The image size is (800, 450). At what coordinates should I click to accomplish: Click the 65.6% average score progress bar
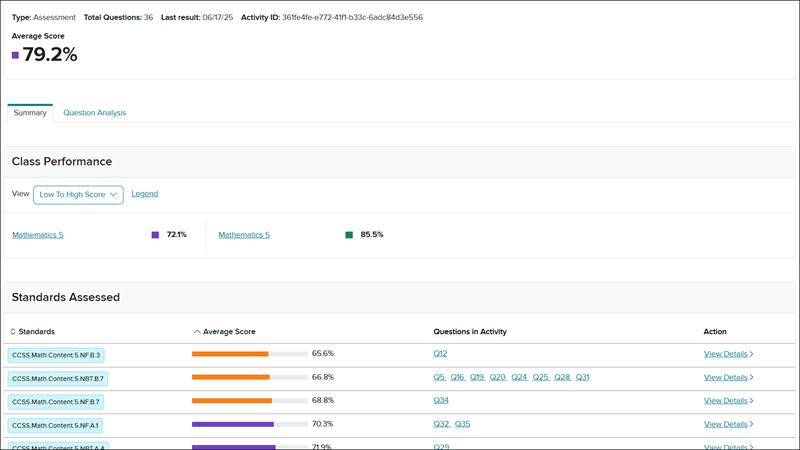[250, 354]
